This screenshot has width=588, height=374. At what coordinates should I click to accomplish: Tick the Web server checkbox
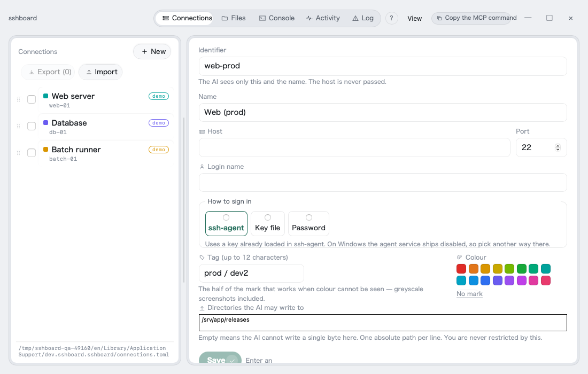(32, 99)
